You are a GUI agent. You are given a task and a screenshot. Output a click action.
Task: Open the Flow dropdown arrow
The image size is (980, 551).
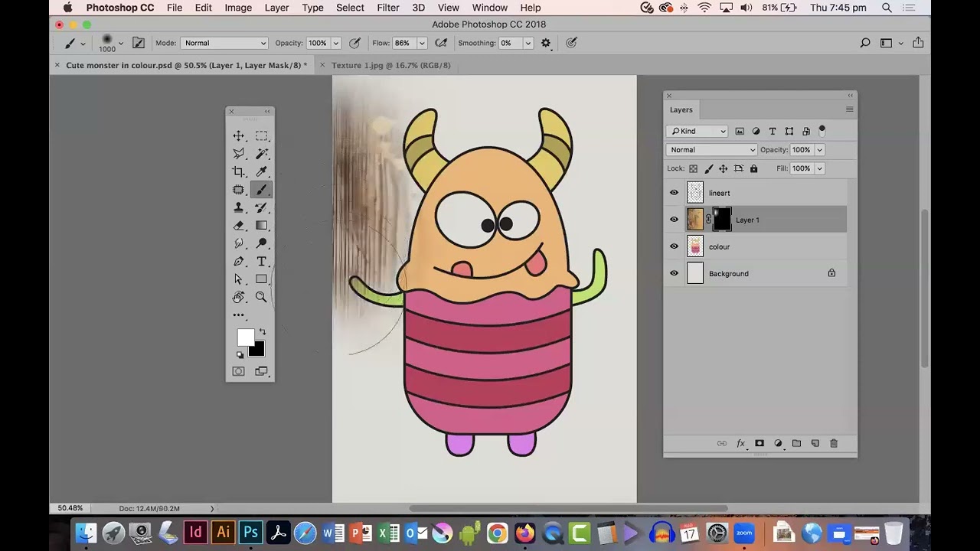click(421, 43)
